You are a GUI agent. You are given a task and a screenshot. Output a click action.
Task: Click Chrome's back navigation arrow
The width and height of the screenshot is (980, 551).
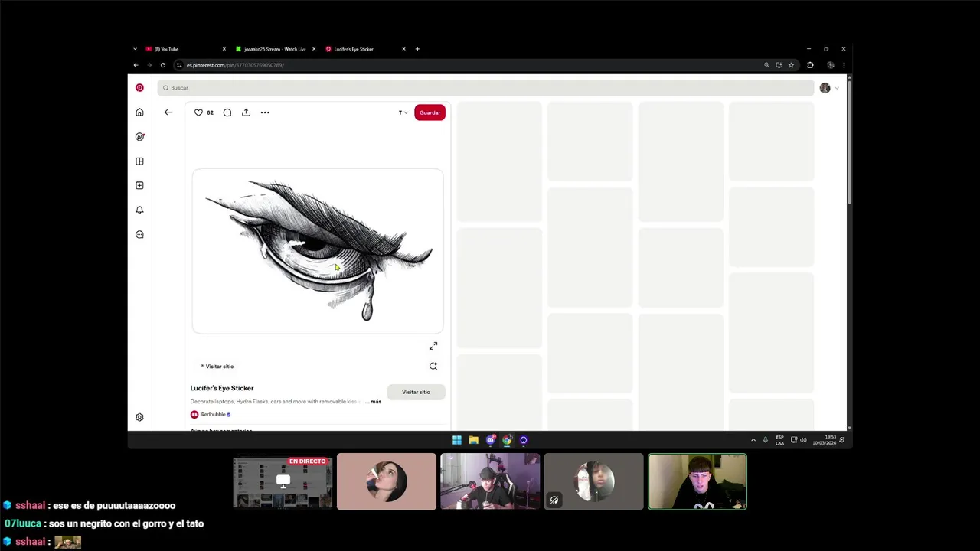[136, 65]
